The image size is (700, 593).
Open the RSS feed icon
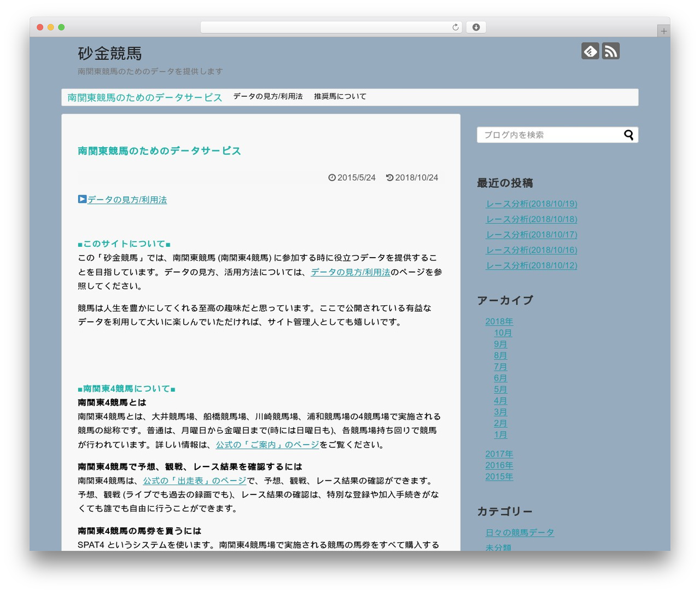(x=611, y=51)
